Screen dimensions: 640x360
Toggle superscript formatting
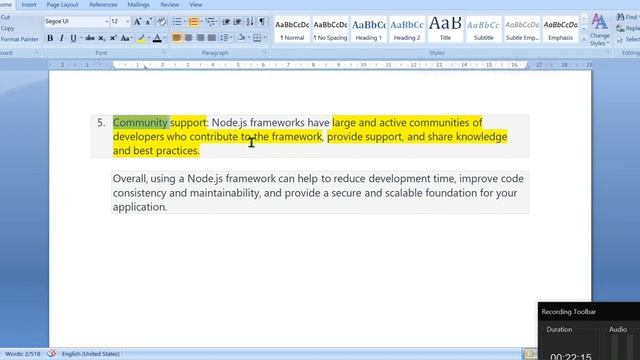click(x=113, y=38)
